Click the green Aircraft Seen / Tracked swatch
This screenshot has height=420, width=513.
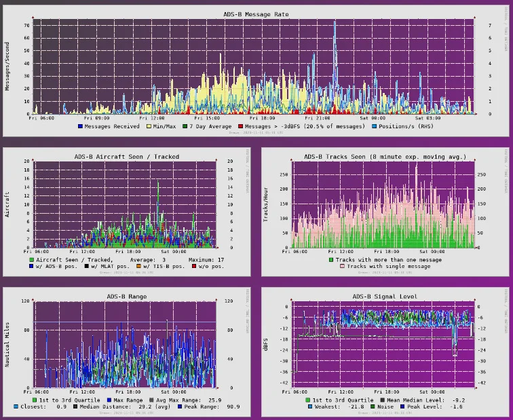pyautogui.click(x=32, y=260)
